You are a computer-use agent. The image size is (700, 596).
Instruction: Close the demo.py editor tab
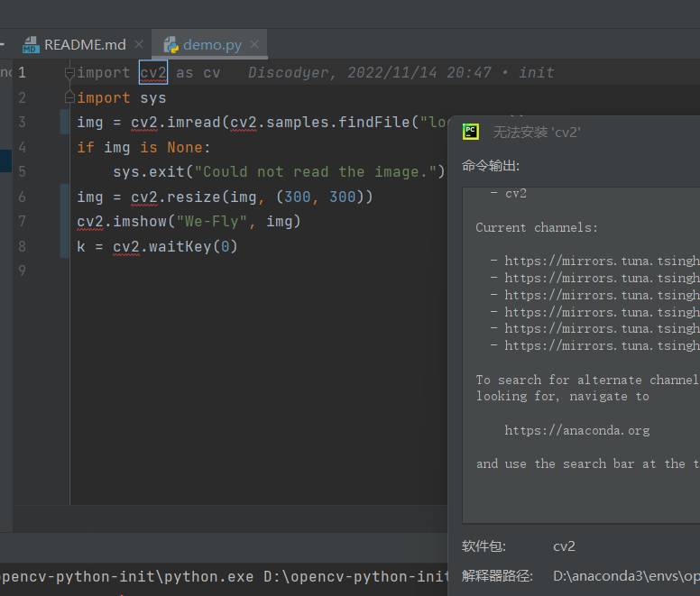(x=255, y=44)
